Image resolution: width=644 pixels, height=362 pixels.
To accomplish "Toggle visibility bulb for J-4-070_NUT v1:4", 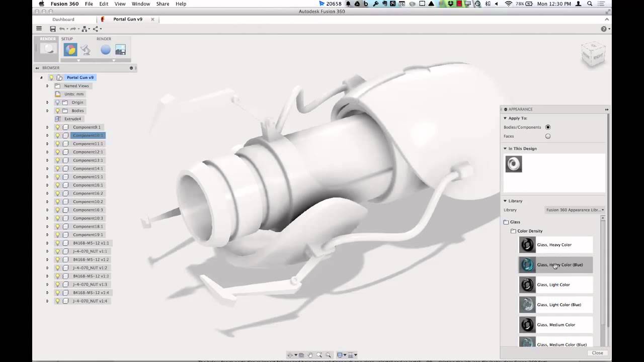I will [x=57, y=301].
